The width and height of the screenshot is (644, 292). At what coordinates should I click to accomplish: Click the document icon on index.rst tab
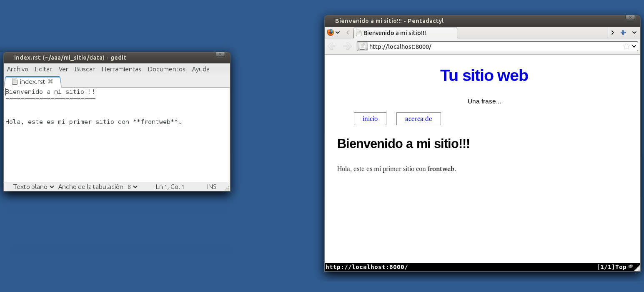tap(15, 82)
